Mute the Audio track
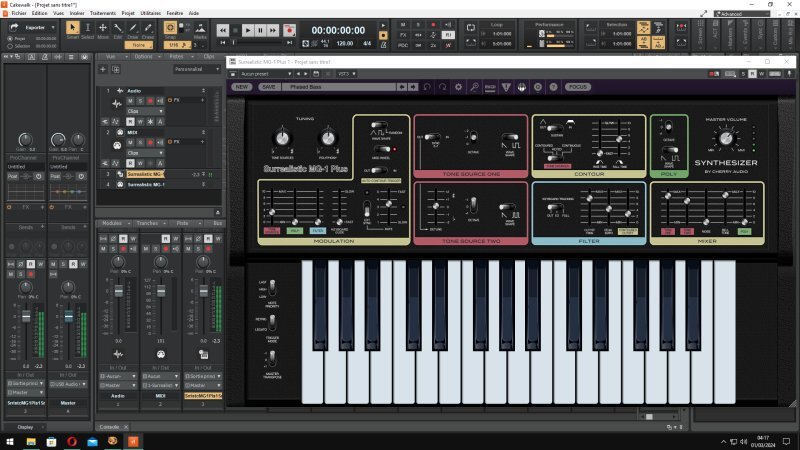This screenshot has height=450, width=800. point(131,101)
